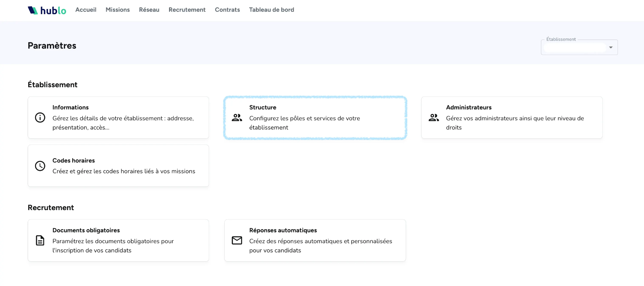
Task: Open the Missions menu
Action: tap(118, 10)
